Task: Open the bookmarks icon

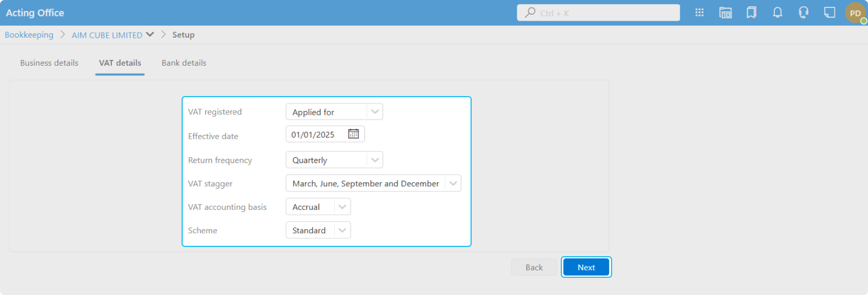Action: pos(752,13)
